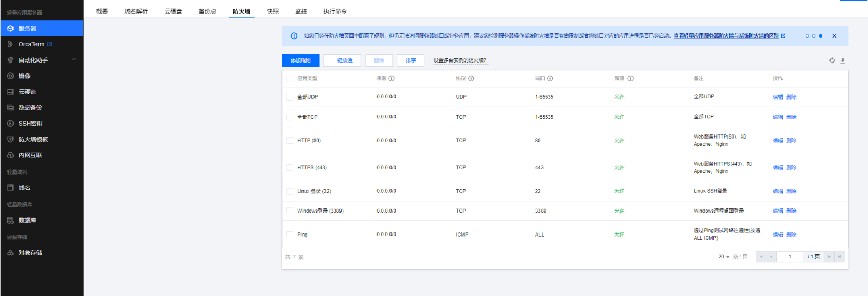Viewport: 868px width, 296px height.
Task: Switch to the 快照 tab
Action: (x=273, y=11)
